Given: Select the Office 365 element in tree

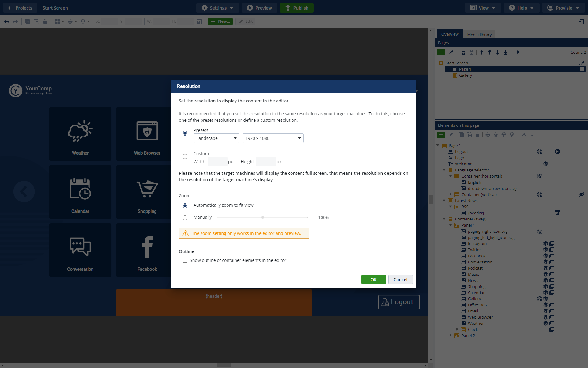Looking at the screenshot, I should coord(477,305).
